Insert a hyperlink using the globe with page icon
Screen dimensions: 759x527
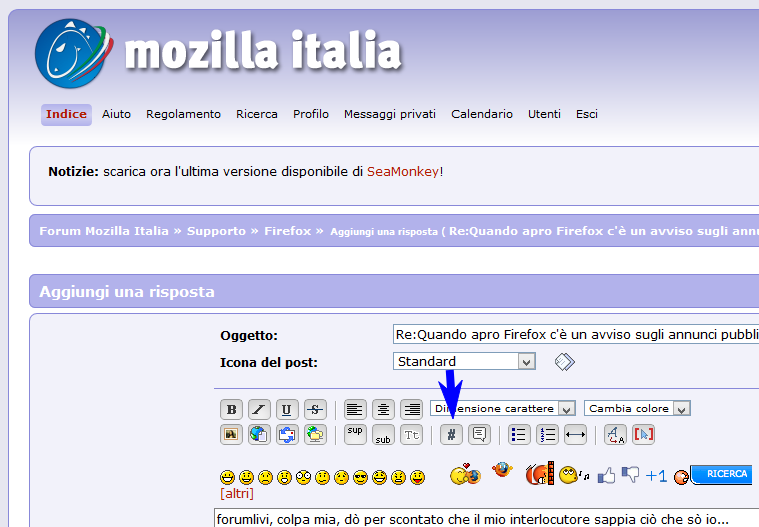pyautogui.click(x=259, y=434)
